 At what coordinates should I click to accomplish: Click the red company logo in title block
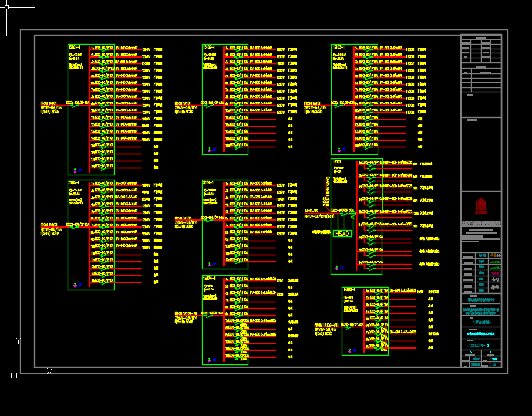481,206
